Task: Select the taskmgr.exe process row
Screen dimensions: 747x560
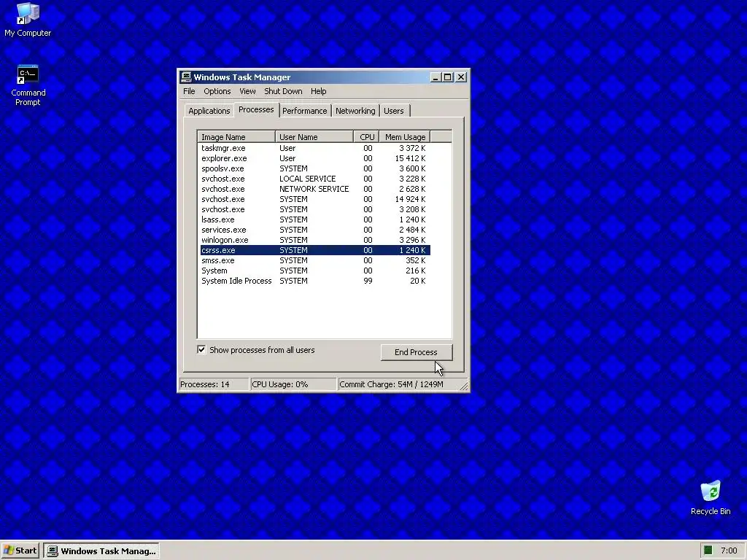Action: click(315, 148)
